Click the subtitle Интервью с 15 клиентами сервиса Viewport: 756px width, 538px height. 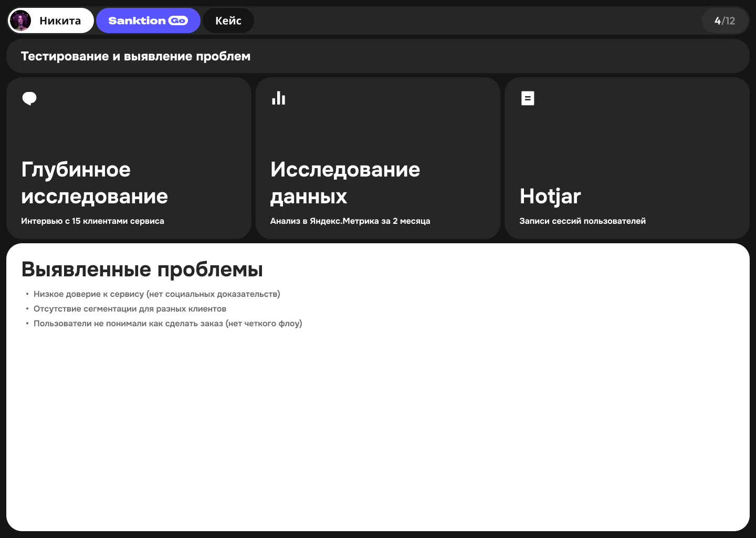(92, 221)
